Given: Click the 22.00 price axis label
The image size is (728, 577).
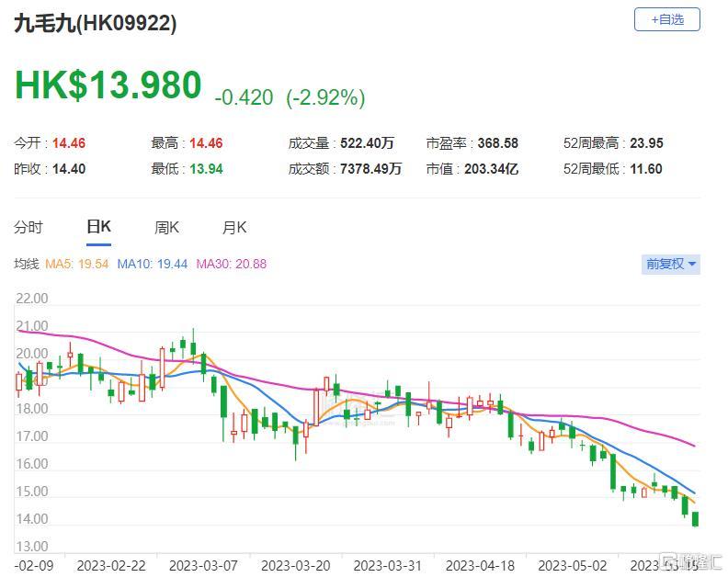Looking at the screenshot, I should [32, 299].
